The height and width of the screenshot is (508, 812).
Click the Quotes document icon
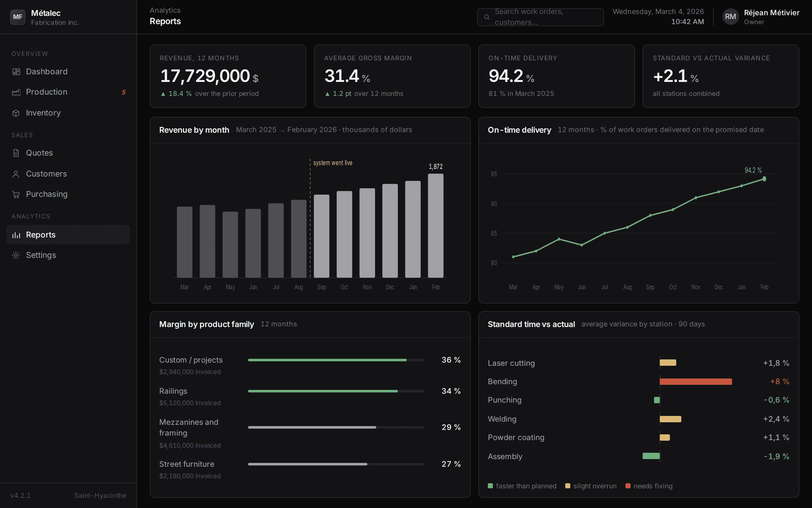[x=16, y=153]
